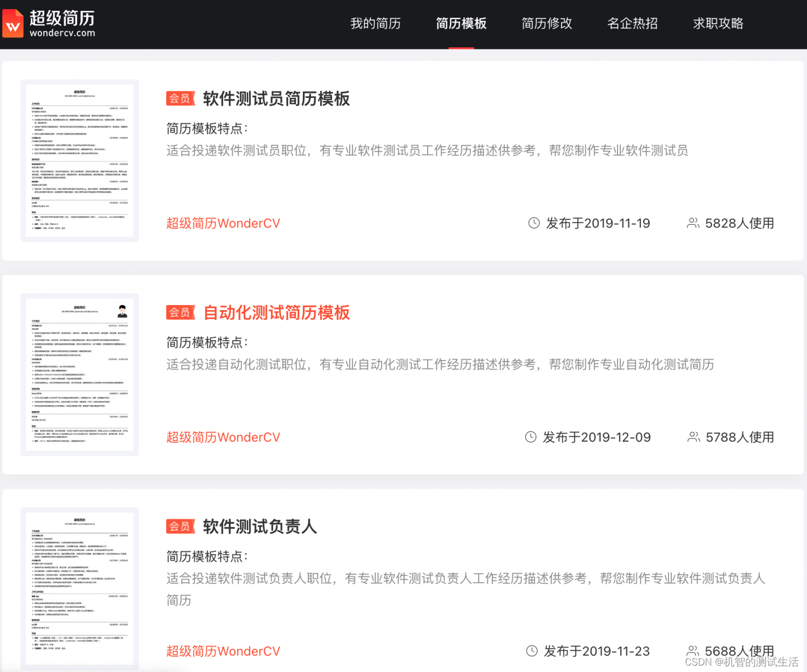Click description starting 适合投递软件测试员职位
Screen dimensions: 807x672
click(x=427, y=151)
